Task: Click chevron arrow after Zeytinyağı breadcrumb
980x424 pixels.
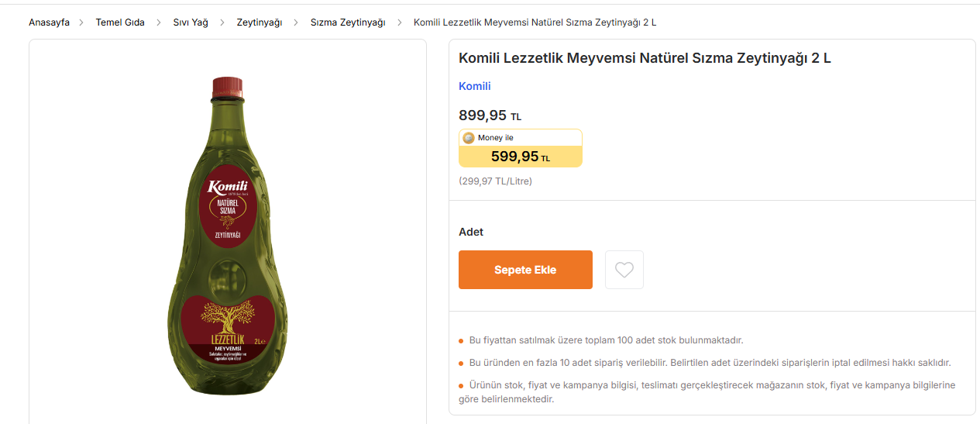Action: 296,22
